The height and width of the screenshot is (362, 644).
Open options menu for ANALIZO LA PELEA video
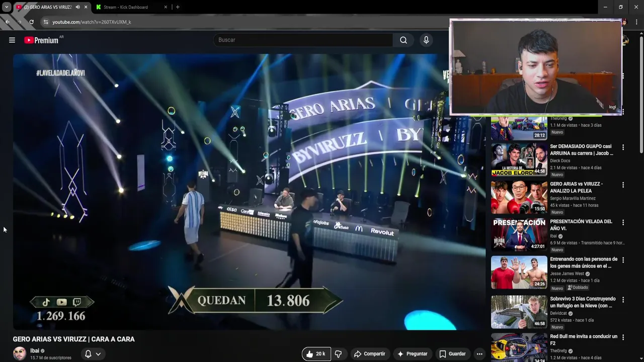[x=623, y=185]
